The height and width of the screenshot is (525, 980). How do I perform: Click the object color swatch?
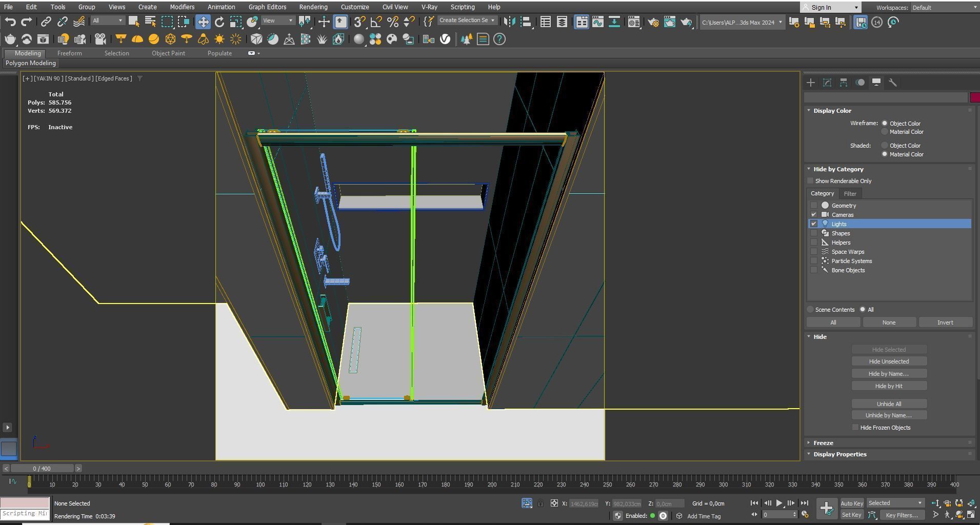(974, 97)
